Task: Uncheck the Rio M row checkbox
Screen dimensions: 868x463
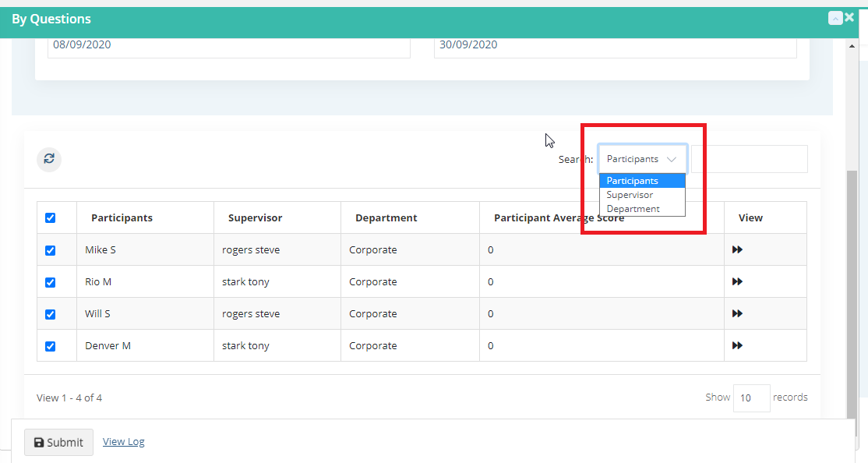Action: tap(51, 282)
